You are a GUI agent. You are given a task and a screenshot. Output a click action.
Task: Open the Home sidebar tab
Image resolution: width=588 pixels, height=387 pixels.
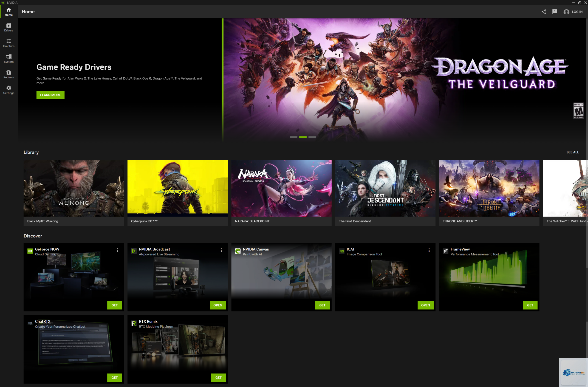[9, 12]
